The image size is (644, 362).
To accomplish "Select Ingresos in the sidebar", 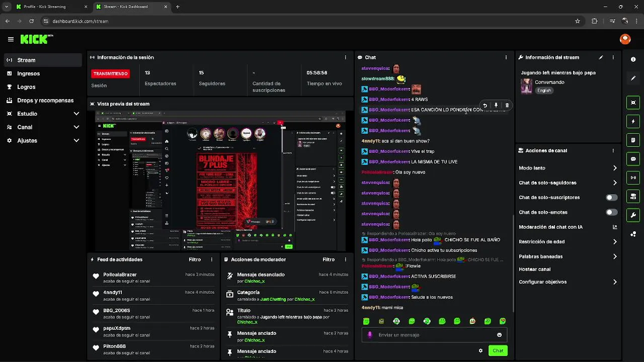I will point(43,73).
